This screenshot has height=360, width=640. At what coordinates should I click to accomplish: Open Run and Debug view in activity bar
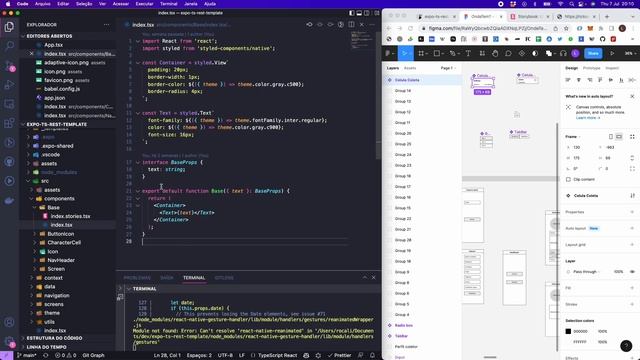click(x=9, y=84)
